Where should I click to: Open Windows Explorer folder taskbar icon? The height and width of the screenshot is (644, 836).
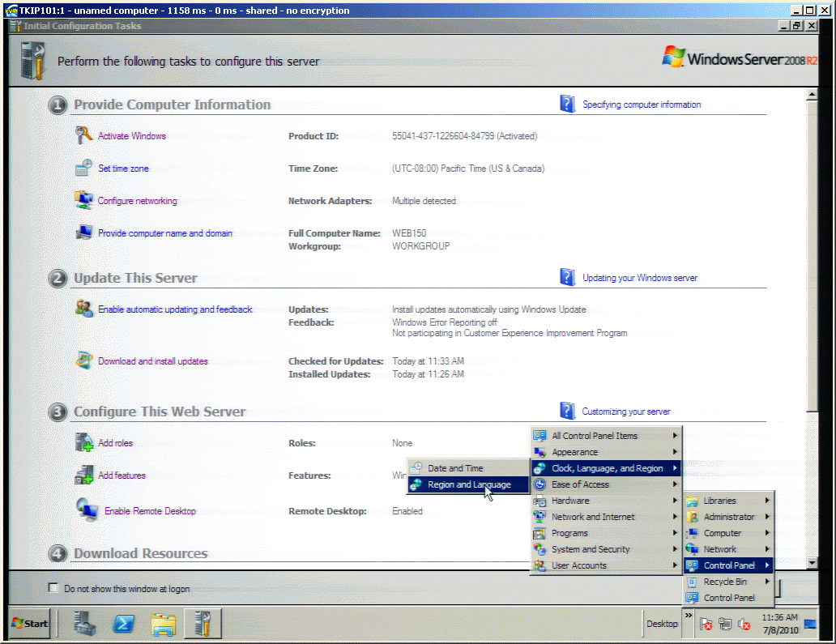pos(163,624)
